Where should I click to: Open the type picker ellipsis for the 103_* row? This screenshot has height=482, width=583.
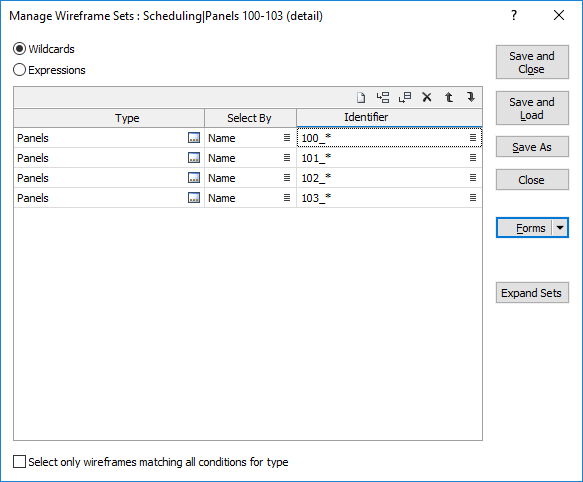point(194,198)
